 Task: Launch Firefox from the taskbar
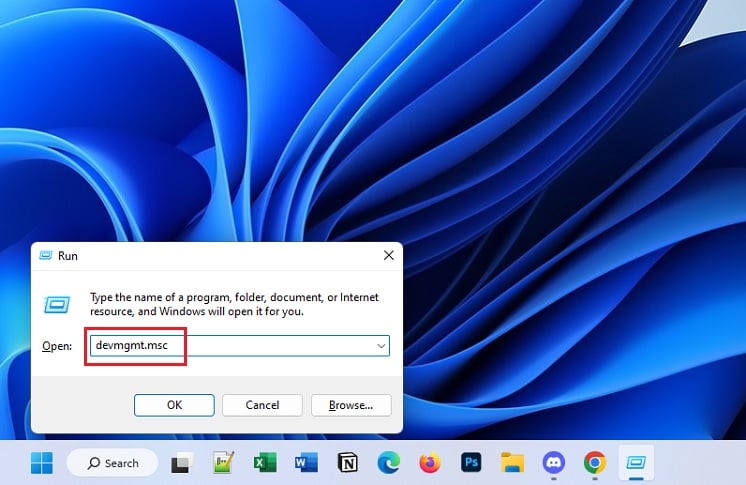click(x=430, y=463)
